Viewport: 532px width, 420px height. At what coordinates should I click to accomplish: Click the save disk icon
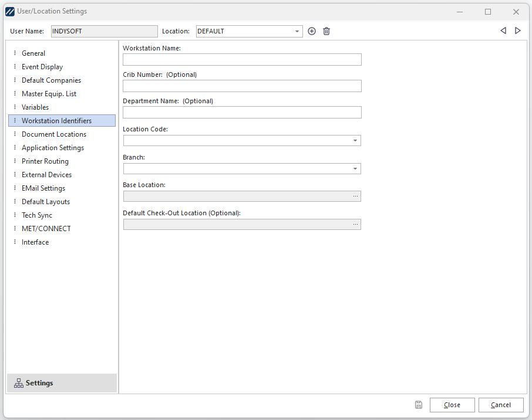419,405
